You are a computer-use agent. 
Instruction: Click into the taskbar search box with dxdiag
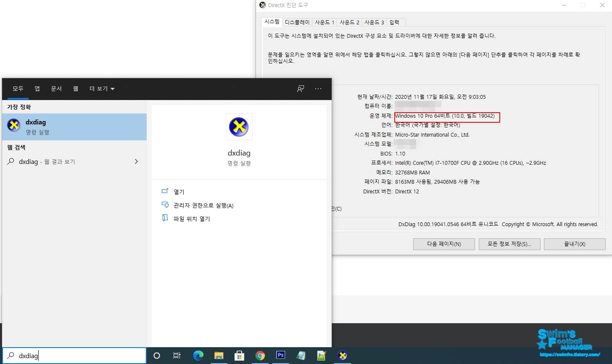tap(74, 356)
